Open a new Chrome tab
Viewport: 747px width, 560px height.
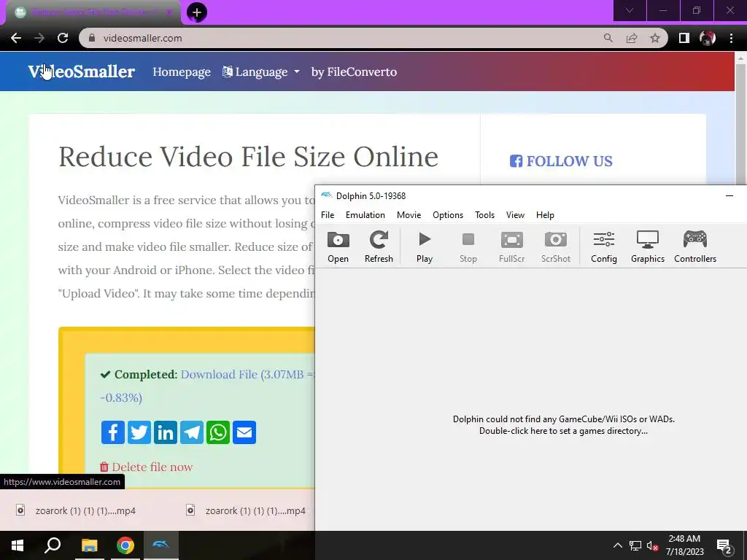pos(197,12)
